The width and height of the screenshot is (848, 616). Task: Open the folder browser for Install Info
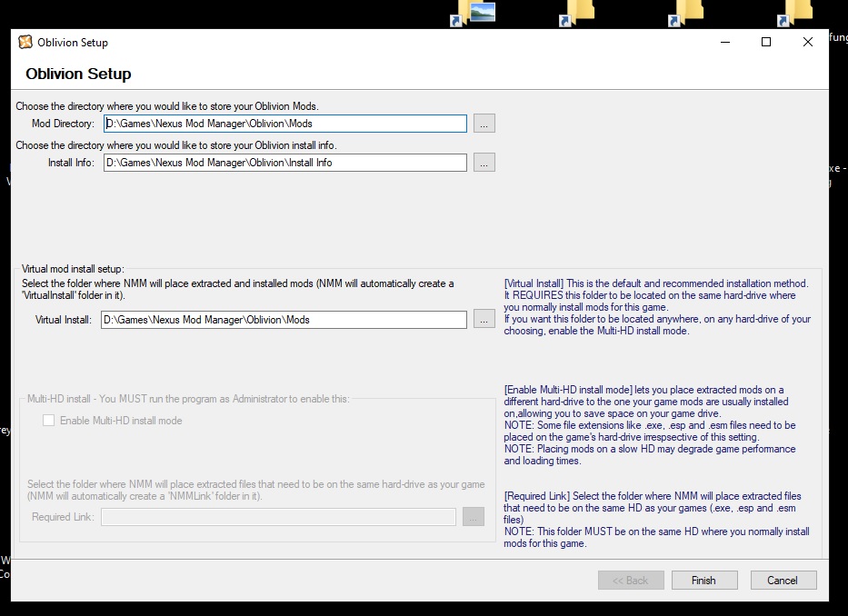(x=484, y=163)
